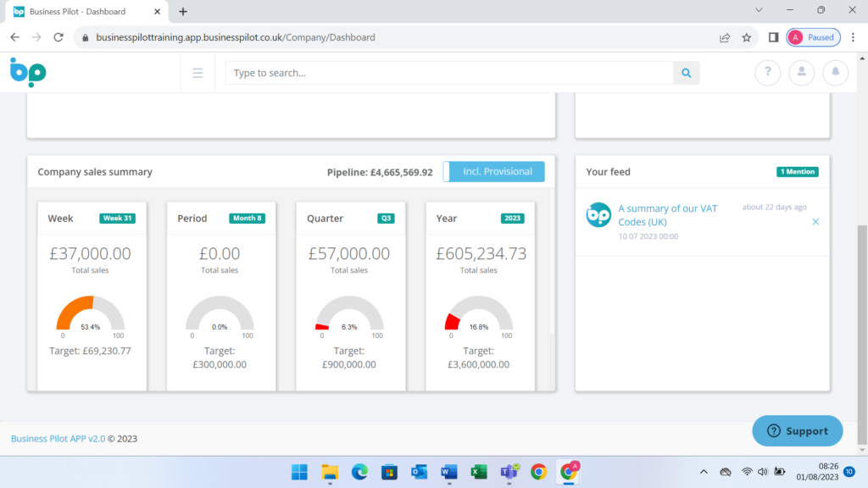
Task: Dismiss the VAT Codes feed item
Action: 815,222
